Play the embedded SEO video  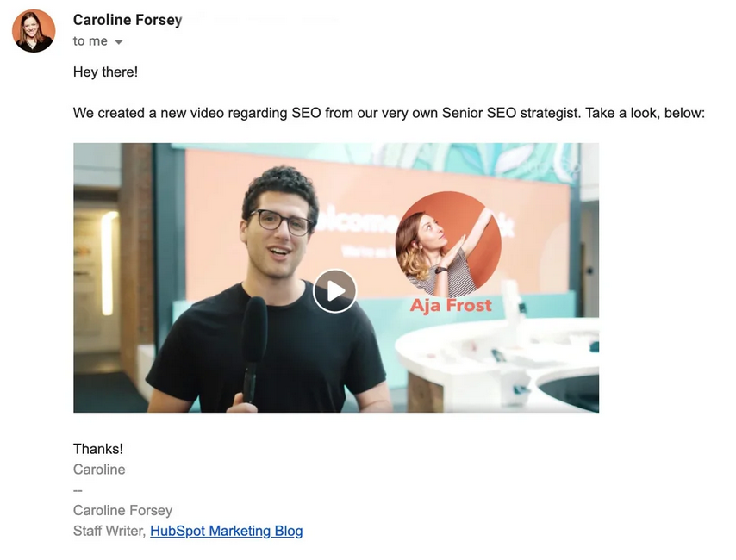[x=334, y=291]
